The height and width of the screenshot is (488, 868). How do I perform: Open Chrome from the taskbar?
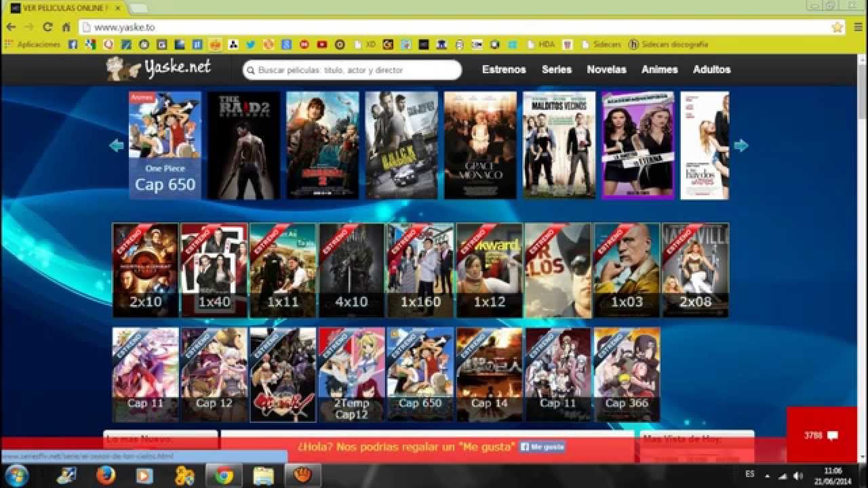[x=224, y=476]
